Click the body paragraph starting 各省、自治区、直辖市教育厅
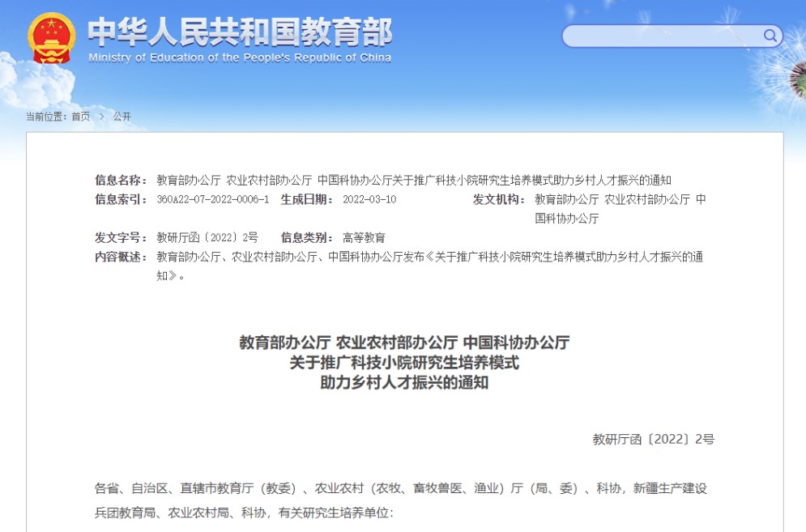Screen dimensions: 806x532 (401, 500)
